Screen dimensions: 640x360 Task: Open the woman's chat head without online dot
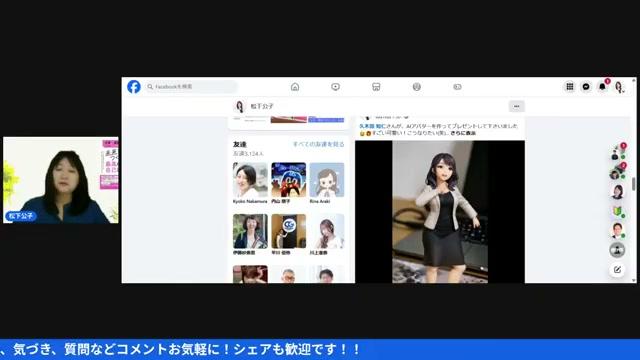click(x=617, y=191)
